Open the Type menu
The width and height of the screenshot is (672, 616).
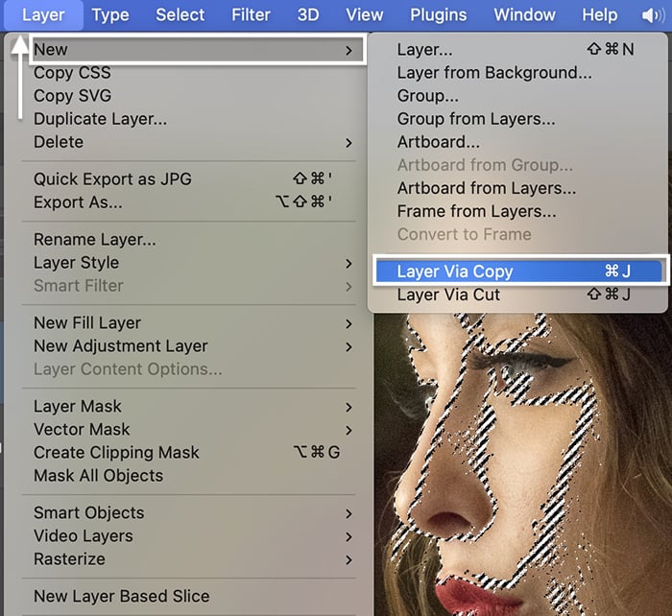tap(110, 15)
